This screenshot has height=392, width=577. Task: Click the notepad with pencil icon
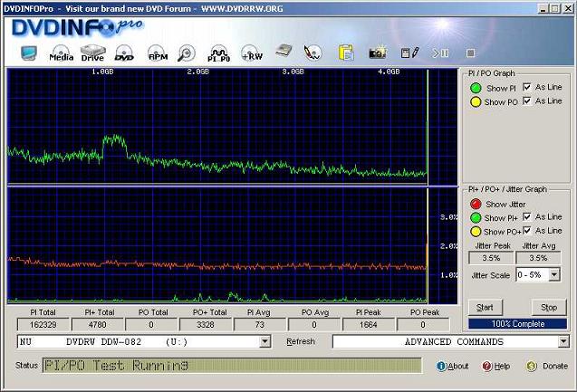pos(409,53)
